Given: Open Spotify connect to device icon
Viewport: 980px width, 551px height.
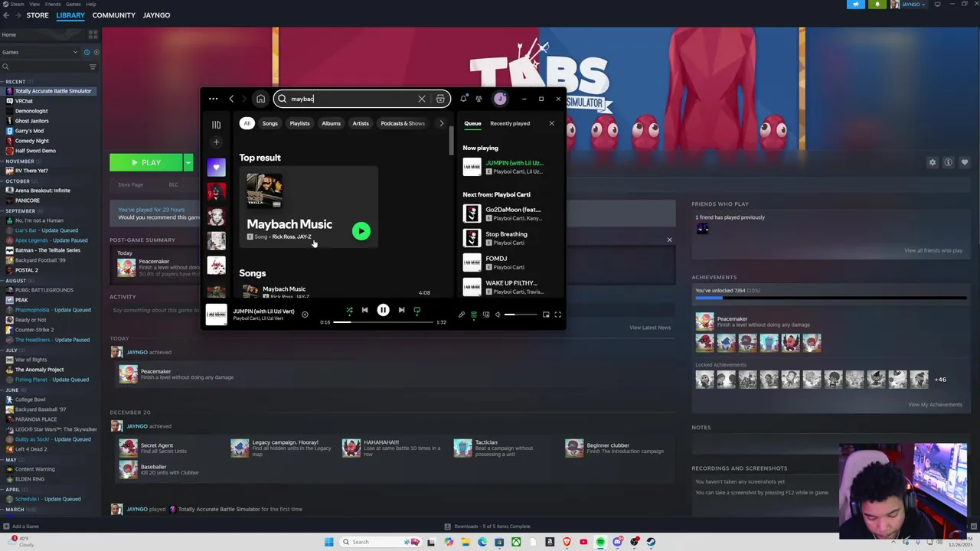Looking at the screenshot, I should tap(485, 315).
